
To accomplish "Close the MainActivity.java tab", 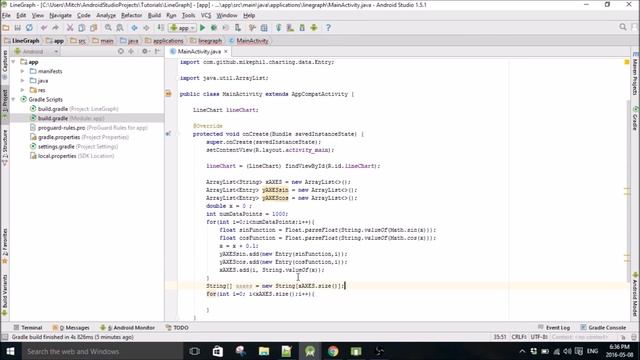I will (x=226, y=51).
